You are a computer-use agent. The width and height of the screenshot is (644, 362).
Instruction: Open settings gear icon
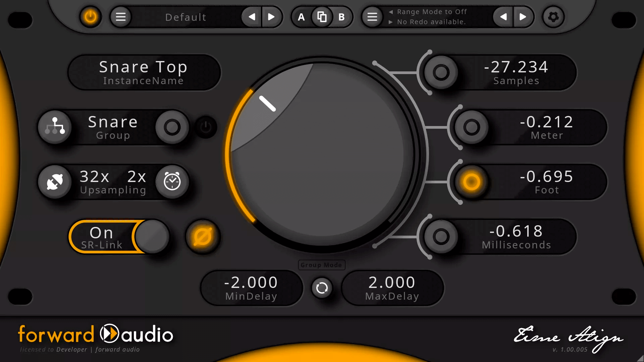[x=553, y=17]
